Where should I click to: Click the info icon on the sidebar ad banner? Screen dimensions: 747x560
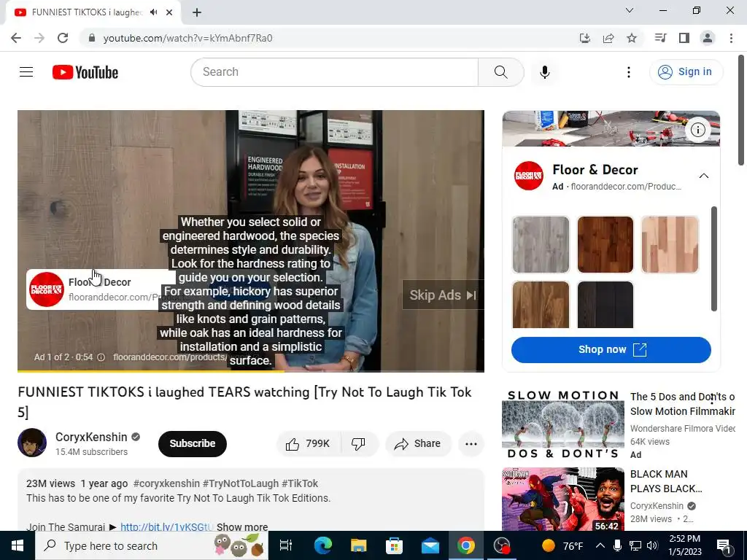coord(698,130)
